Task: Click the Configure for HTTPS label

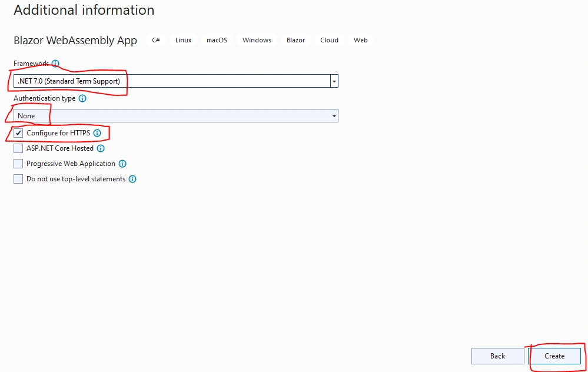Action: (58, 133)
